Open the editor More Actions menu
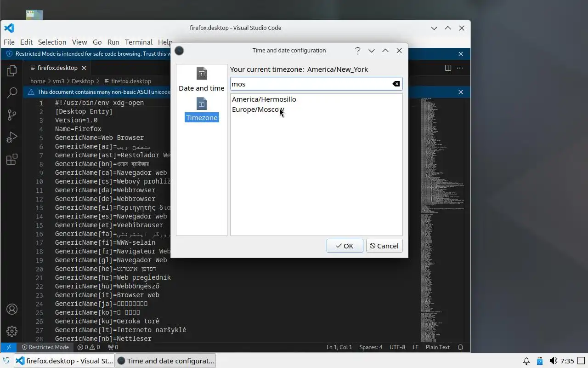 (460, 68)
